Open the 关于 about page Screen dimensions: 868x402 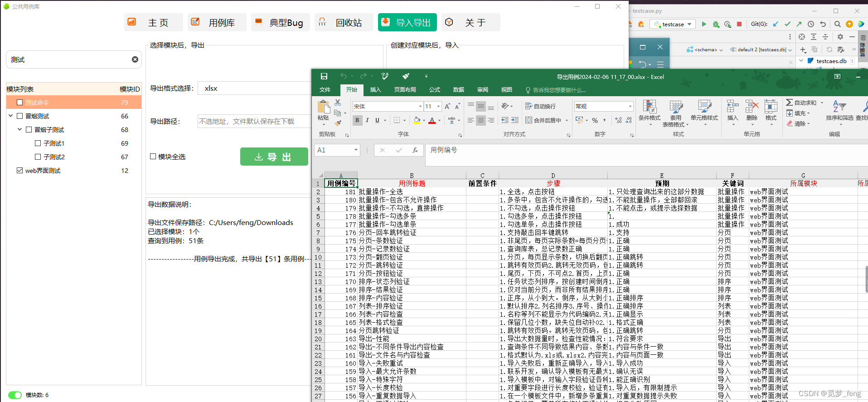tap(470, 22)
